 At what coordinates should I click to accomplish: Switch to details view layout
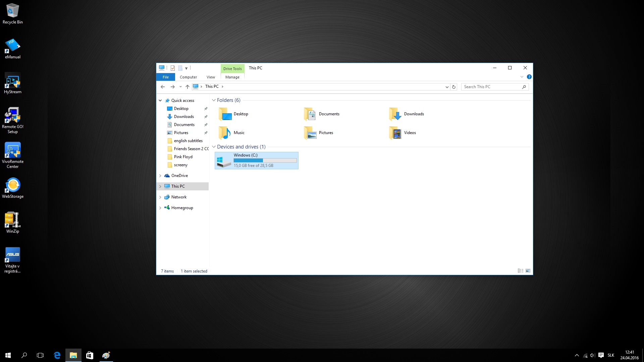pos(520,271)
